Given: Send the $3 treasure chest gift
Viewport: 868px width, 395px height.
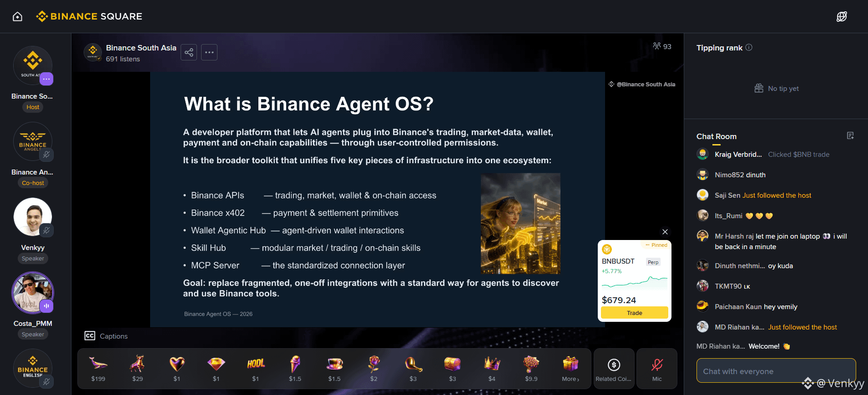Looking at the screenshot, I should click(x=452, y=369).
